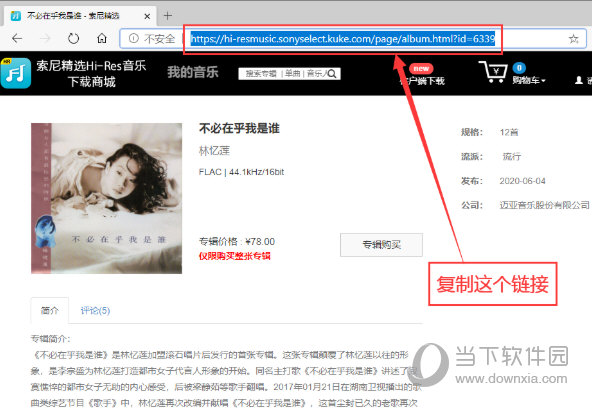Click the album search input field
Image resolution: width=592 pixels, height=408 pixels.
[x=289, y=74]
